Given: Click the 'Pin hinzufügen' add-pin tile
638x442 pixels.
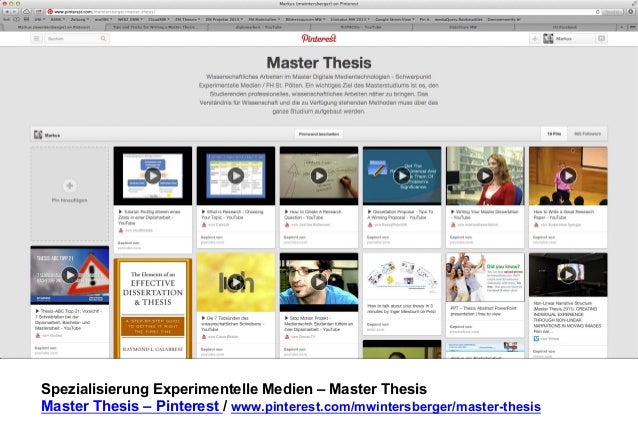Looking at the screenshot, I should point(70,194).
